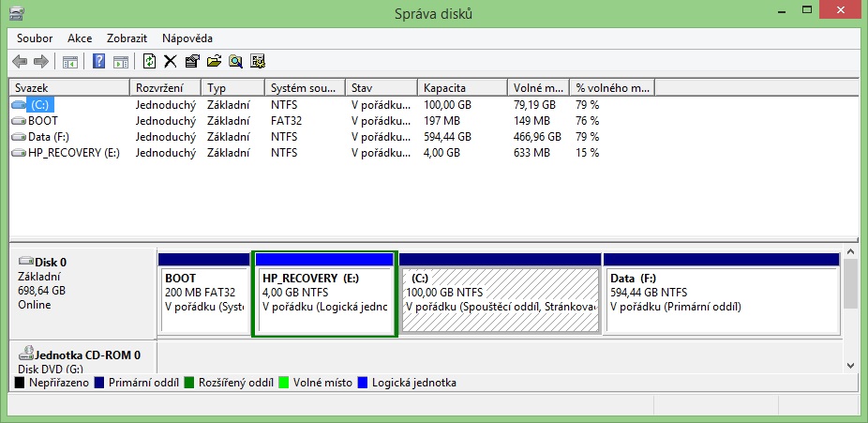Click the open folder toolbar icon
This screenshot has width=868, height=423.
click(x=214, y=61)
